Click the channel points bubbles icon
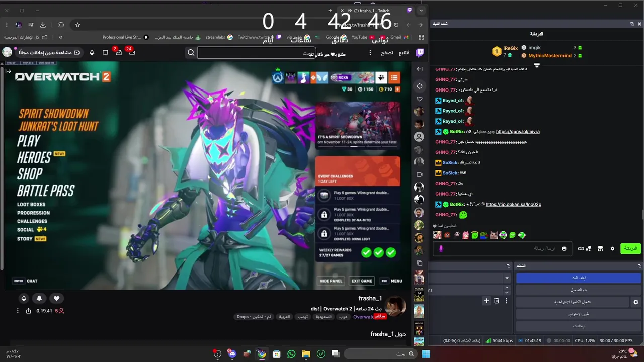Screen dimensions: 644x362 [x=588, y=248]
